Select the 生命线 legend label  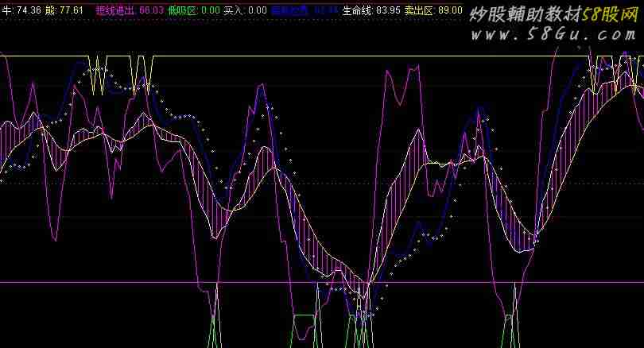tap(357, 10)
